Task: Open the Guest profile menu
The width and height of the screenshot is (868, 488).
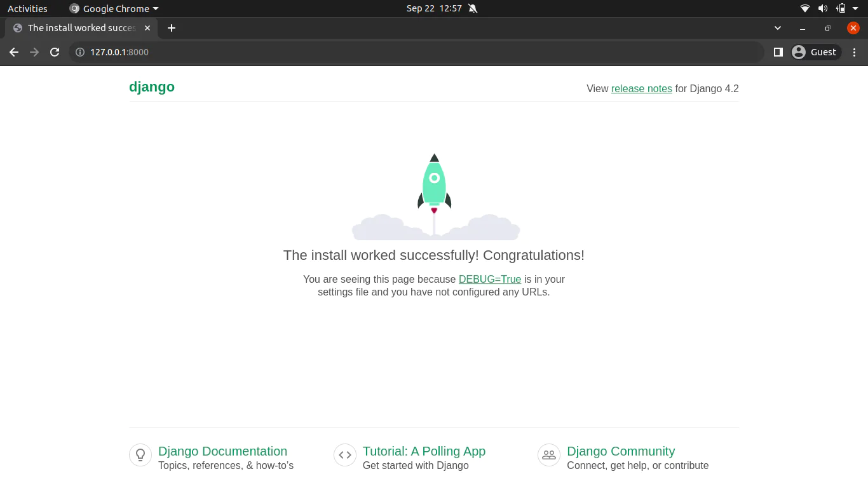Action: click(x=816, y=52)
